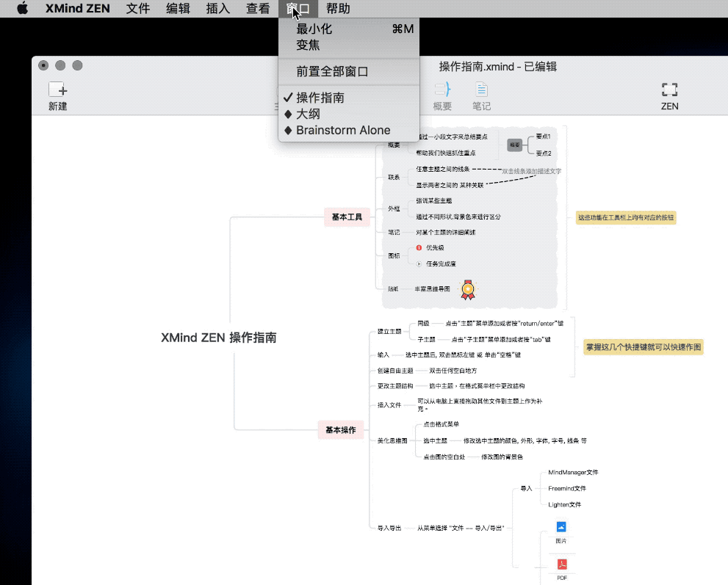
Task: Select the 插入文件 topic
Action: 389,405
